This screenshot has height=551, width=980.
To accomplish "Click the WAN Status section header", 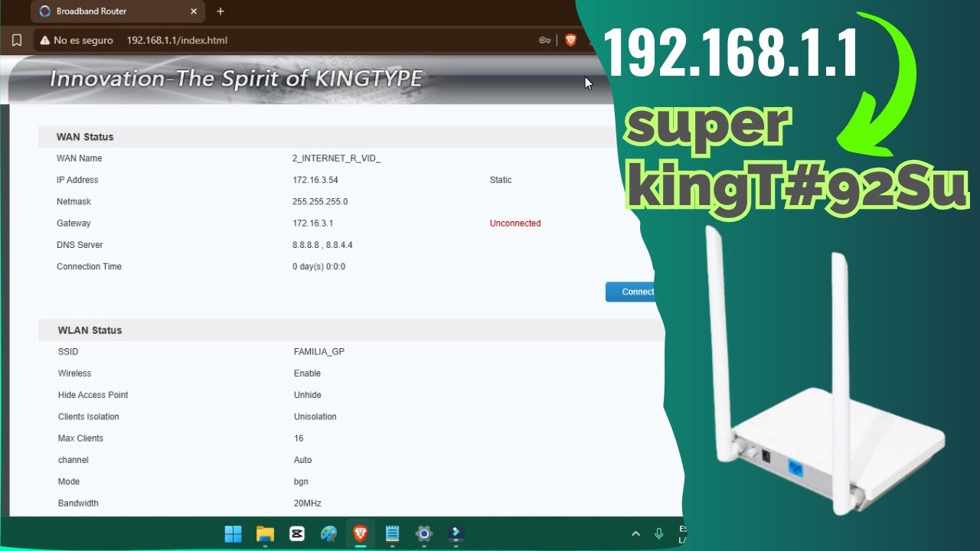I will [x=85, y=137].
